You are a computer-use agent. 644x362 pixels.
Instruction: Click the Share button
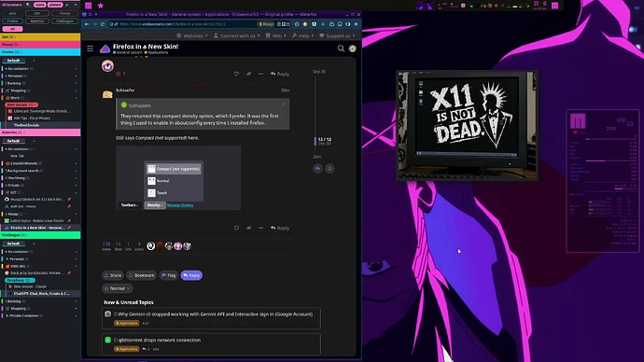pos(113,275)
